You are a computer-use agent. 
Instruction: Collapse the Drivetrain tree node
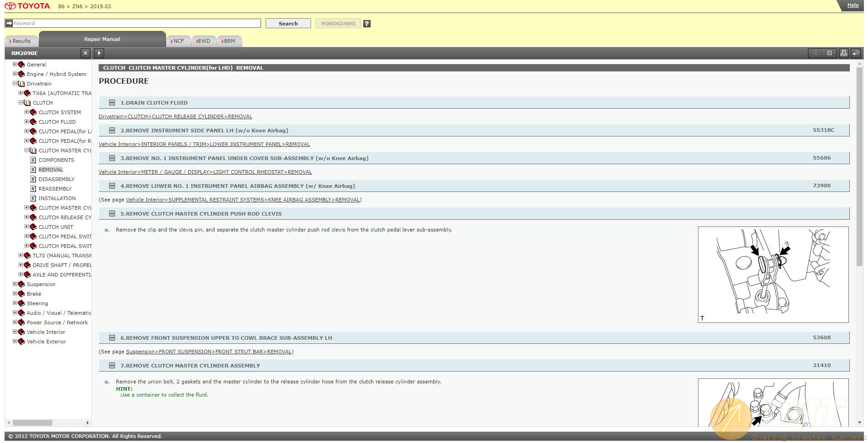pos(15,83)
